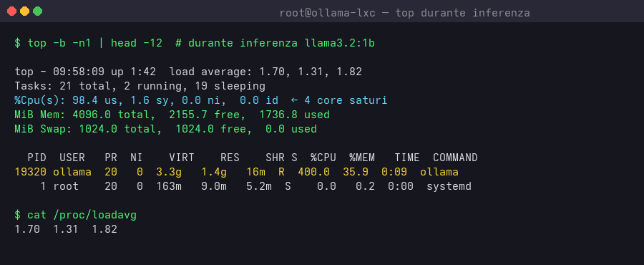The height and width of the screenshot is (265, 644).
Task: Click the '1.4g' RES value
Action: (214, 172)
